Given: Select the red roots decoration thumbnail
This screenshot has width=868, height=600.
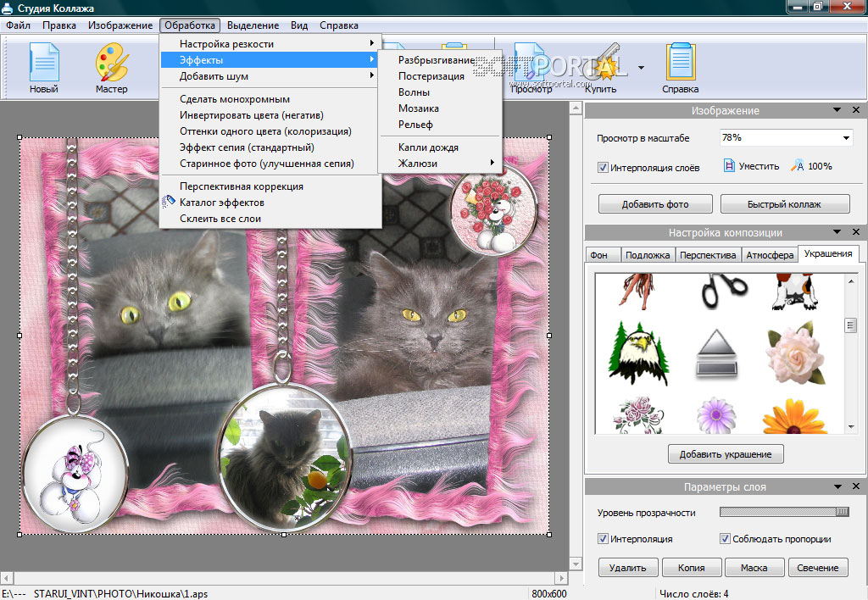Looking at the screenshot, I should [636, 291].
